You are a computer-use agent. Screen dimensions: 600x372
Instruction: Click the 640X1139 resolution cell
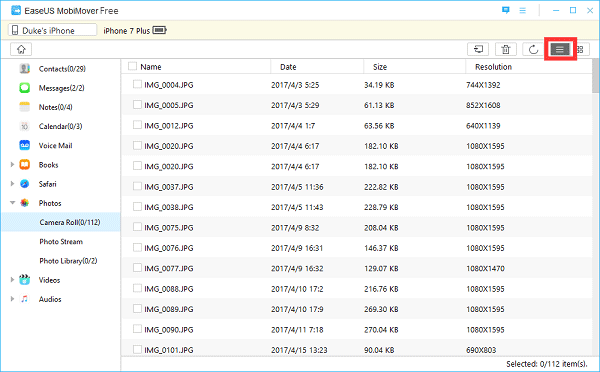click(483, 126)
